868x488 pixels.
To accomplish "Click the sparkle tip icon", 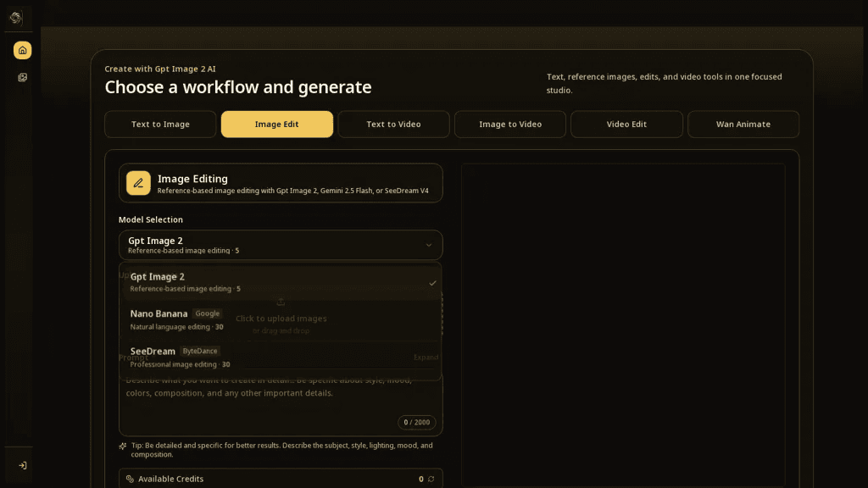I will (x=123, y=446).
